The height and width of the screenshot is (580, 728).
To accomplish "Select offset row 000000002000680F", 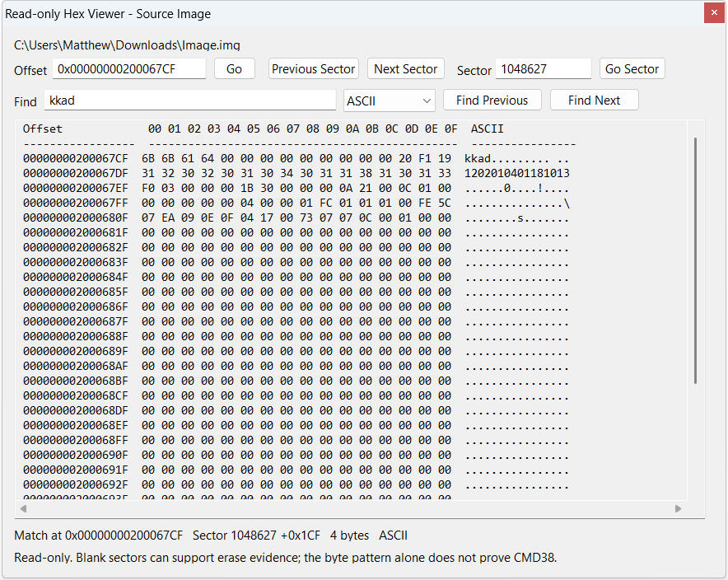I will point(296,217).
